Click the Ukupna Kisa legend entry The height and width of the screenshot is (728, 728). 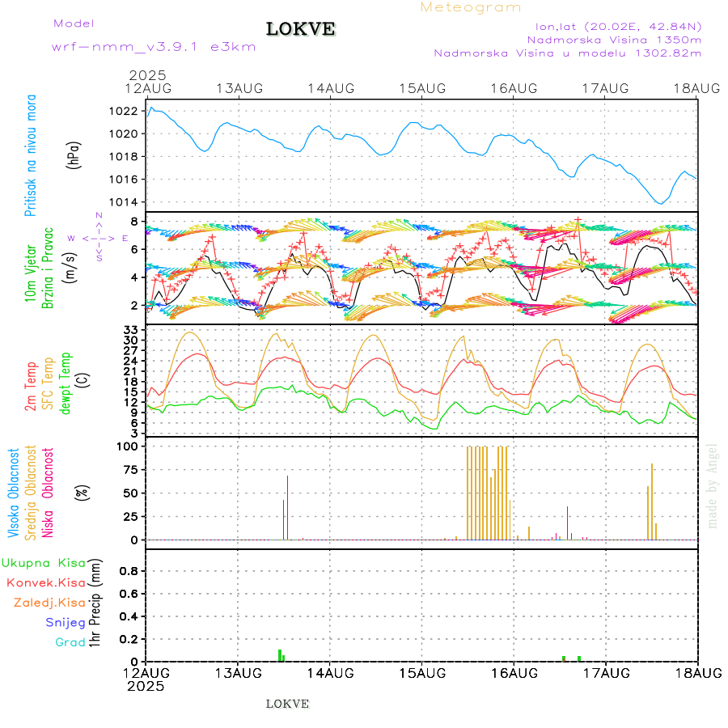tap(42, 562)
